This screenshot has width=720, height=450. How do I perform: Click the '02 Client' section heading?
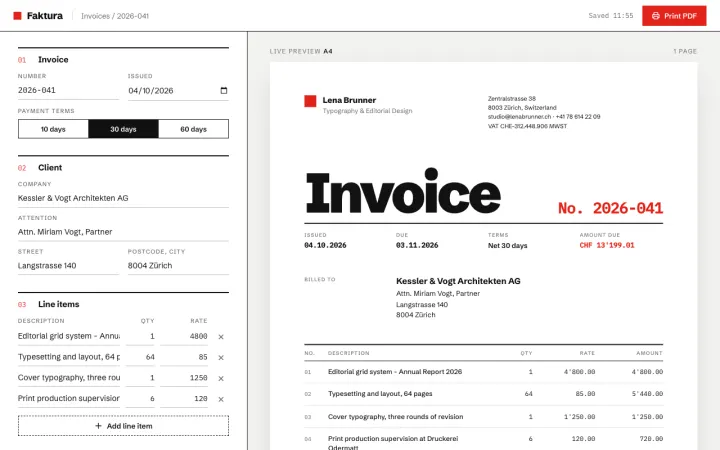(40, 168)
